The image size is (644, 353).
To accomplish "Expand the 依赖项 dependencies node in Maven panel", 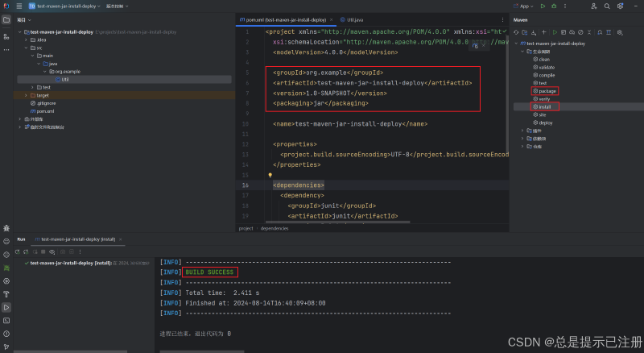I will coord(522,139).
